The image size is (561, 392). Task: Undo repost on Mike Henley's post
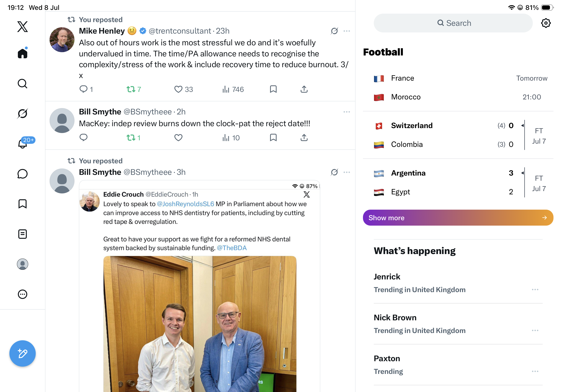[x=134, y=90]
